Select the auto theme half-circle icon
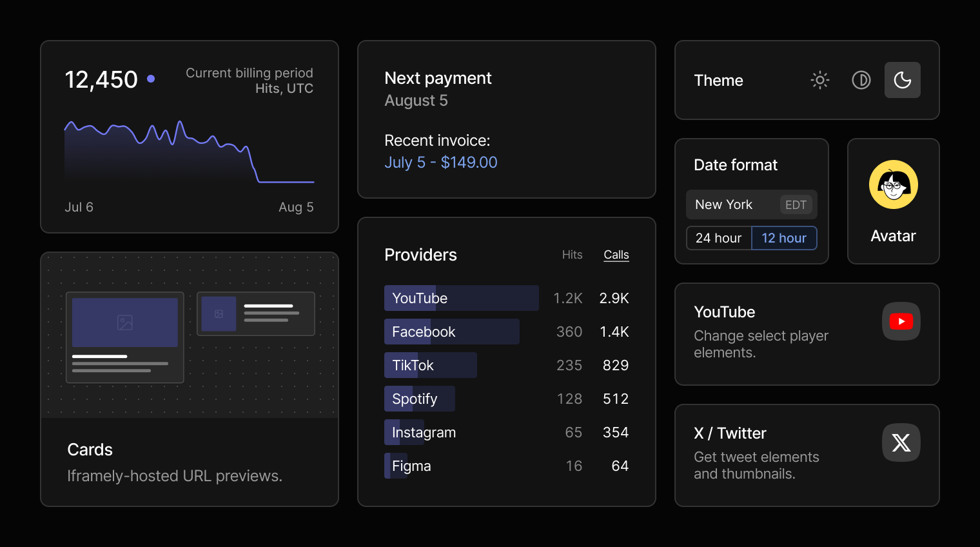The height and width of the screenshot is (547, 980). pos(861,80)
